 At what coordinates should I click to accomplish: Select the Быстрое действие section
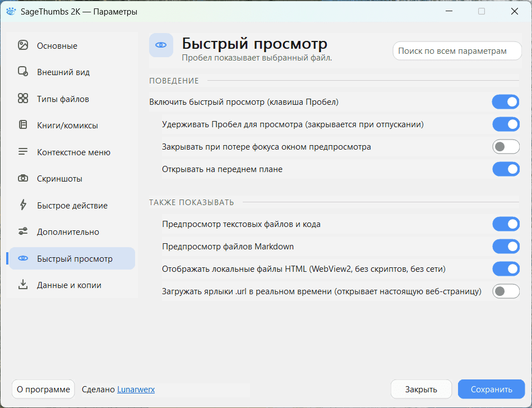point(72,205)
